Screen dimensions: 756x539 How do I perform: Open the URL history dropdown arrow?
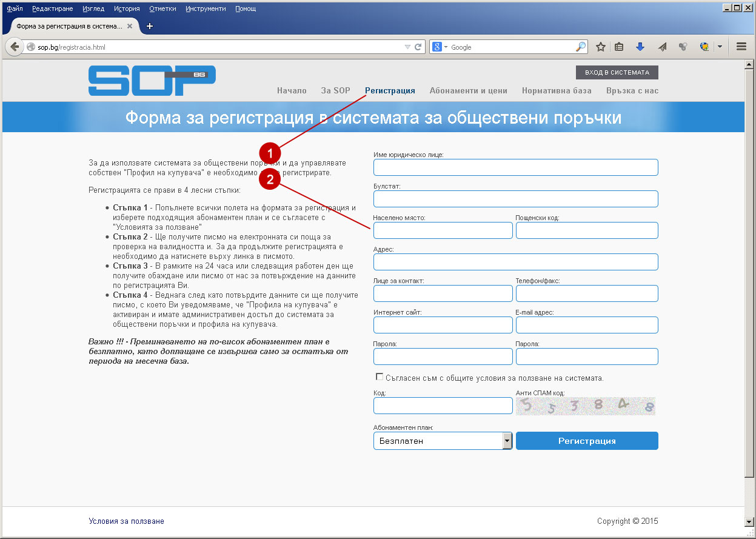point(407,47)
